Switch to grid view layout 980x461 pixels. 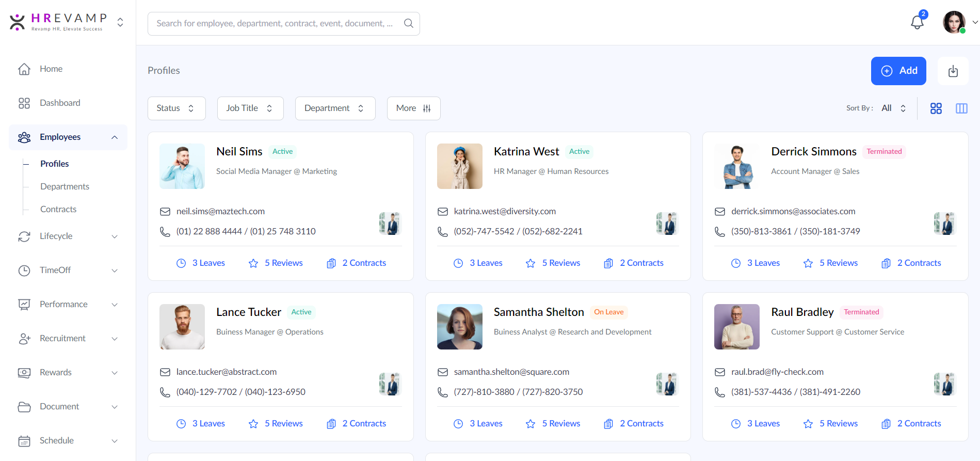tap(936, 108)
